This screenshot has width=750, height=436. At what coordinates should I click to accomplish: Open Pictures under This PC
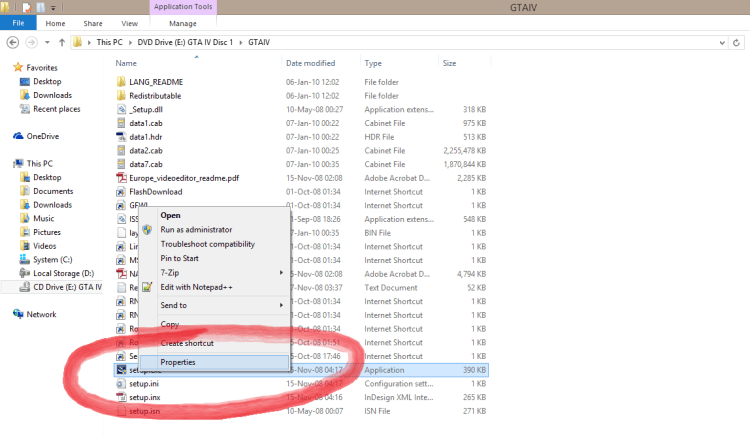click(x=47, y=232)
